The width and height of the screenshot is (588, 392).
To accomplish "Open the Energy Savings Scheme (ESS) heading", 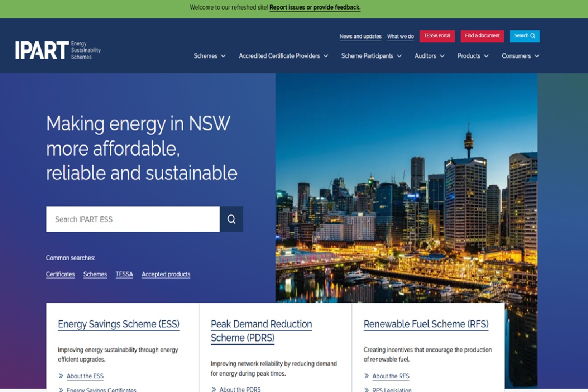I will (x=119, y=324).
